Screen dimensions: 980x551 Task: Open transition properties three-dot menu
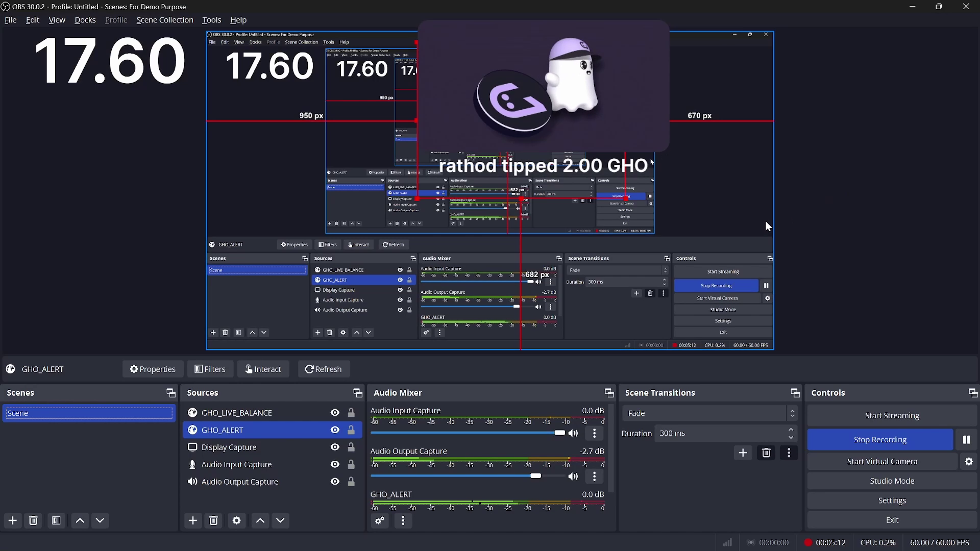pyautogui.click(x=789, y=453)
